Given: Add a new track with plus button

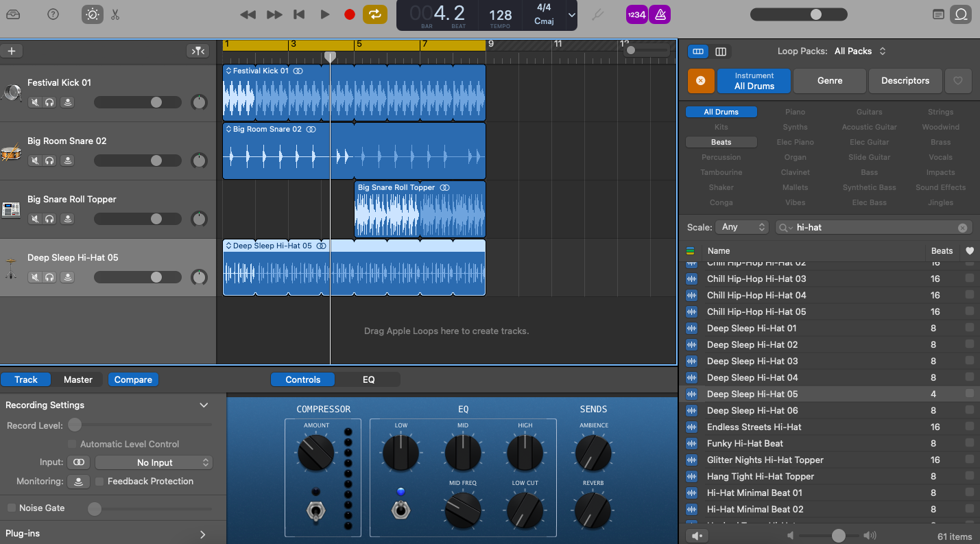Looking at the screenshot, I should point(12,51).
